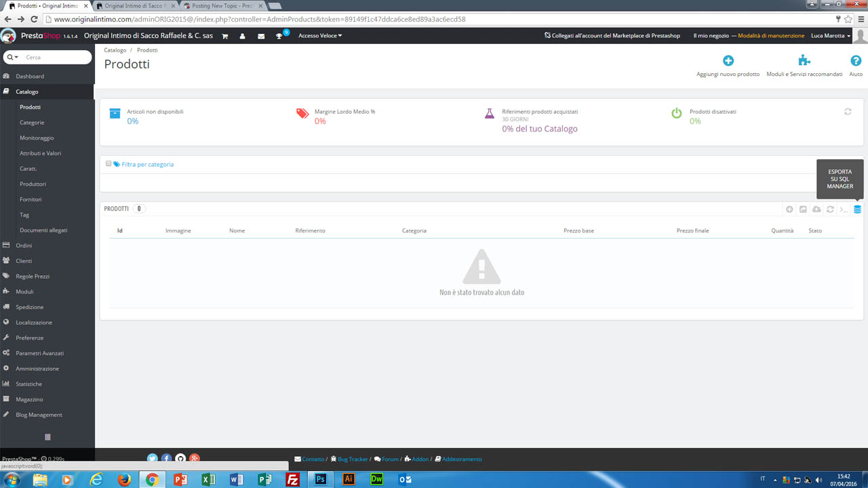
Task: Click Collegati all'account del Marketplace link
Action: (612, 36)
